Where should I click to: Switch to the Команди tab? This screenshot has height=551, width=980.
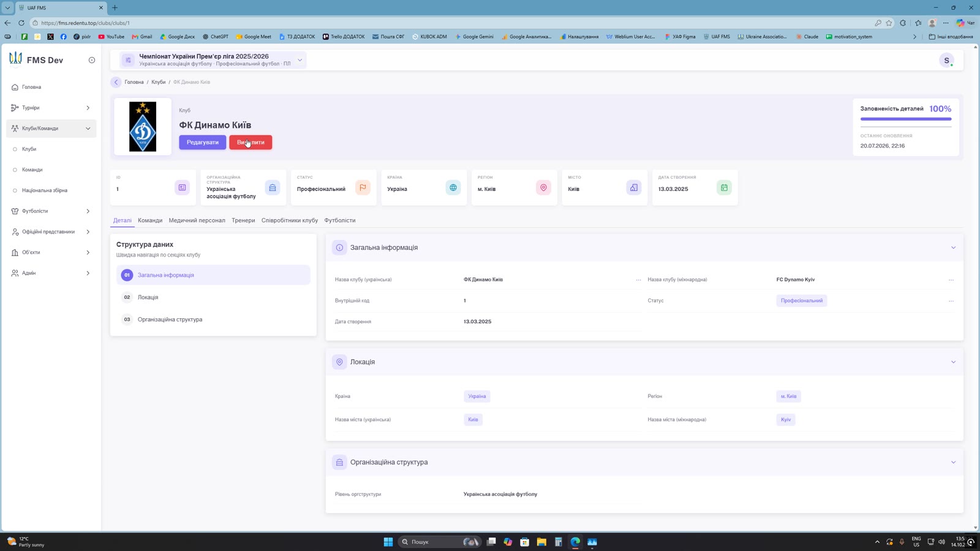[x=150, y=220]
